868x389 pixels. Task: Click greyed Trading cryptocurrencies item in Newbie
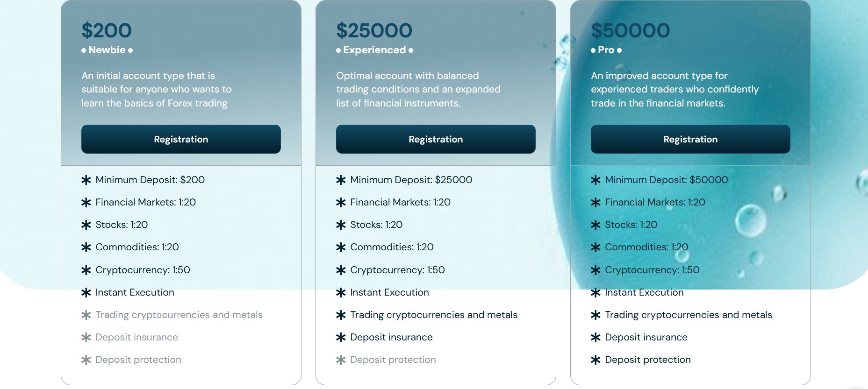click(179, 315)
